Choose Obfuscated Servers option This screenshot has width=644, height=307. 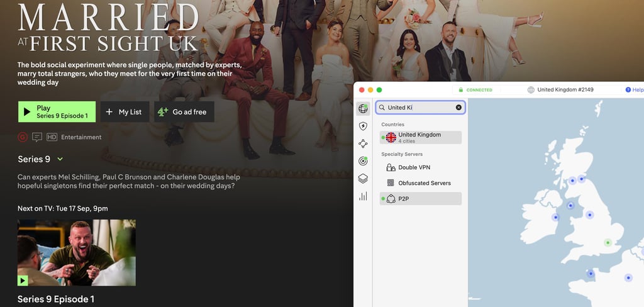(421, 183)
